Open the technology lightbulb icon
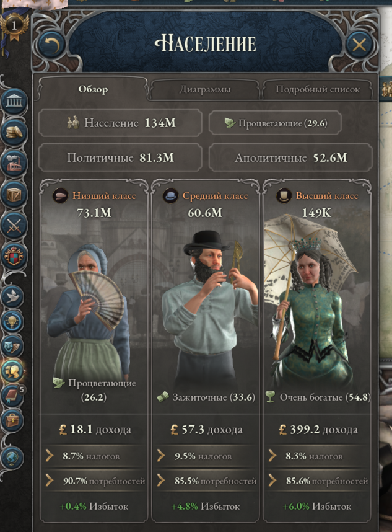This screenshot has width=392, height=532. point(13,322)
